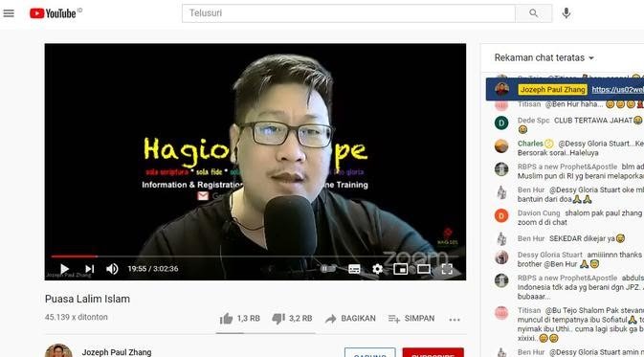The height and width of the screenshot is (357, 644).
Task: Open more actions three-dot menu
Action: coord(455,320)
